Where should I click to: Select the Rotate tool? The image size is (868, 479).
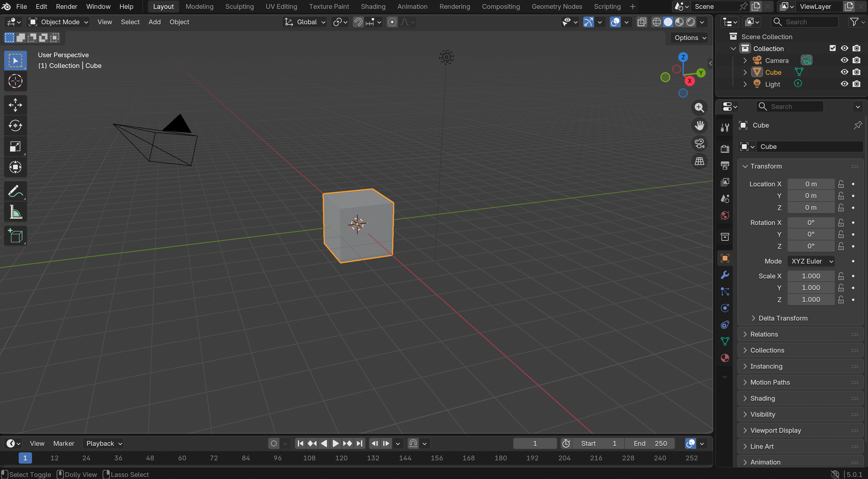[x=15, y=126]
